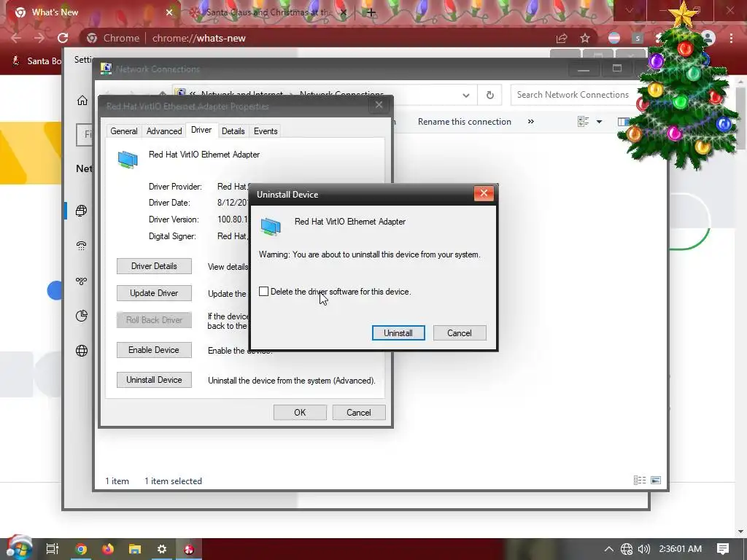Switch to Santa Claus and Christmas tab
This screenshot has height=560, width=747.
268,12
